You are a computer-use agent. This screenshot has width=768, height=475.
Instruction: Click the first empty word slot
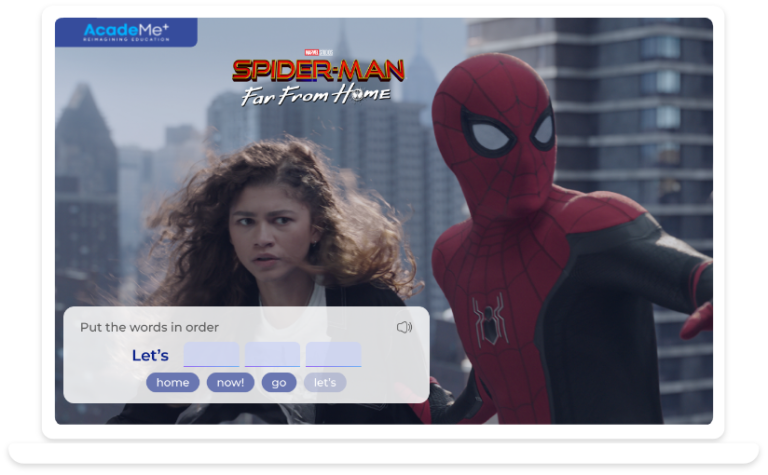[x=212, y=355]
